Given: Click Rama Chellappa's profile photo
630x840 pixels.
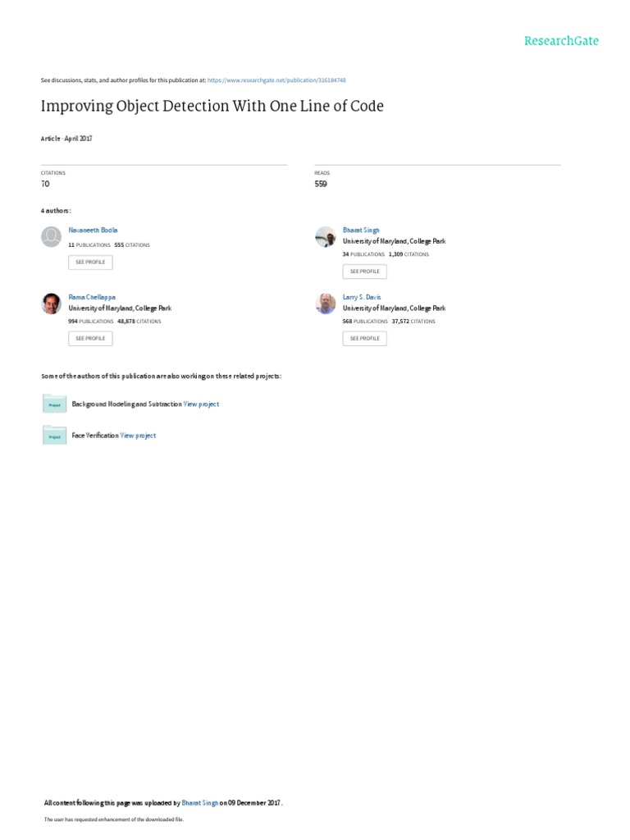Looking at the screenshot, I should click(x=52, y=304).
